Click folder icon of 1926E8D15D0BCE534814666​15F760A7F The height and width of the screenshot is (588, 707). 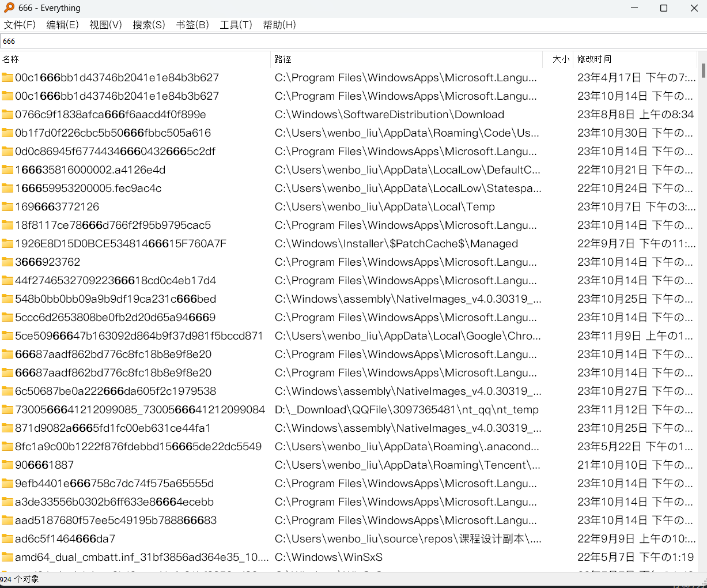click(7, 244)
